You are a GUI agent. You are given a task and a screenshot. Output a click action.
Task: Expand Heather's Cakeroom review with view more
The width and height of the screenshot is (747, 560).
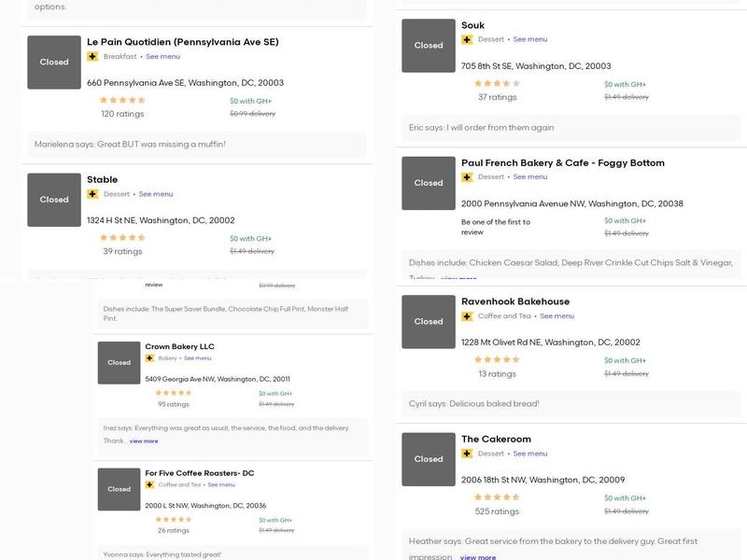479,557
